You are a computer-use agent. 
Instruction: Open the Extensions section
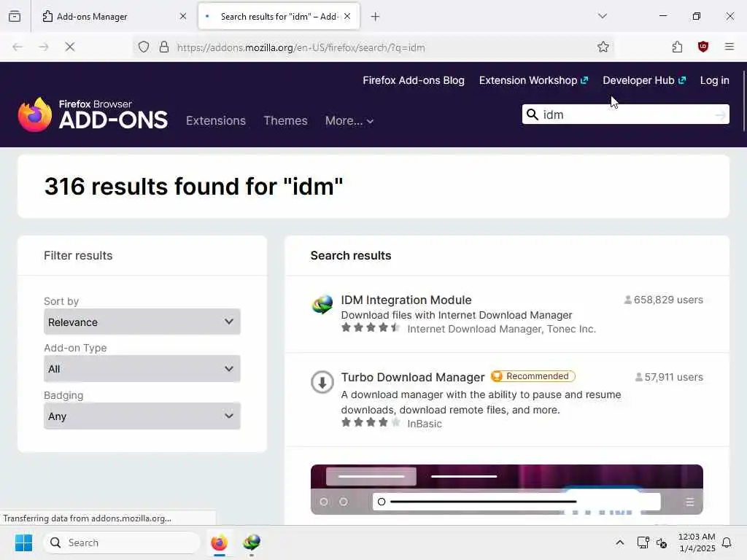pyautogui.click(x=216, y=120)
